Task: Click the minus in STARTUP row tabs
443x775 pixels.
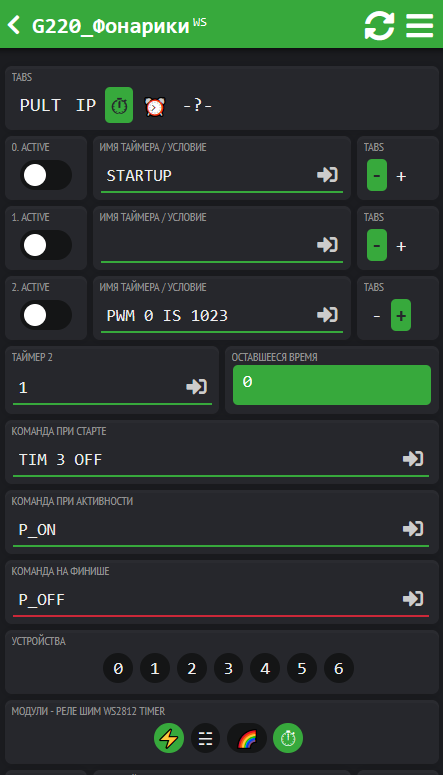Action: 377,175
